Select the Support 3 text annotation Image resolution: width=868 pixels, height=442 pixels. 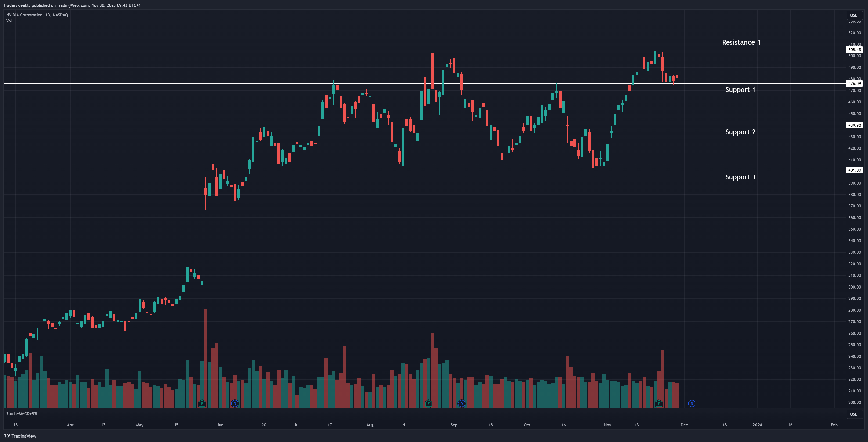click(740, 177)
